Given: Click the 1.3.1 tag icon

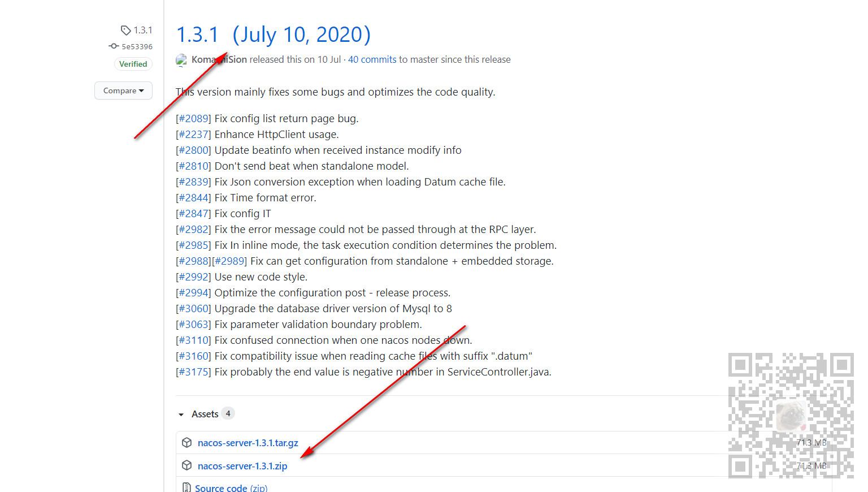Looking at the screenshot, I should click(125, 30).
